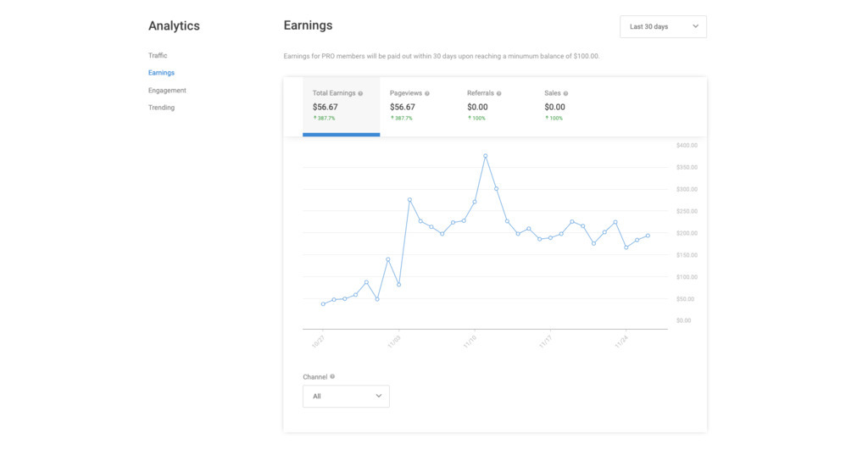This screenshot has height=450, width=868.
Task: Switch to the Referrals tab
Action: click(495, 106)
